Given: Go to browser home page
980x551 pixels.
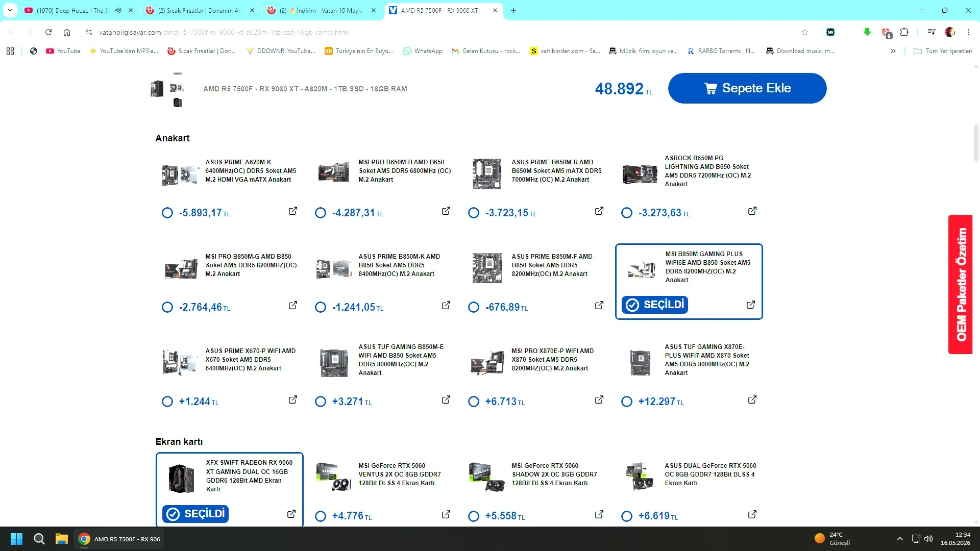Looking at the screenshot, I should click(x=67, y=32).
